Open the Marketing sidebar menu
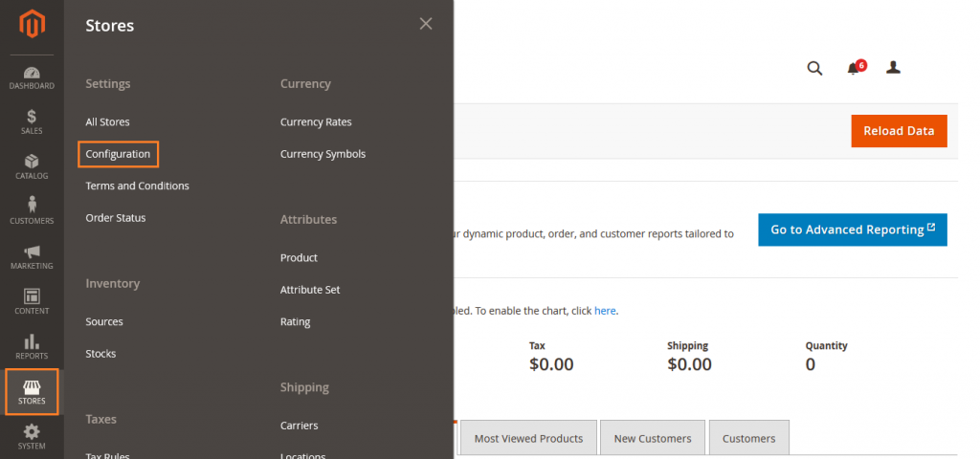980x459 pixels. pyautogui.click(x=32, y=257)
